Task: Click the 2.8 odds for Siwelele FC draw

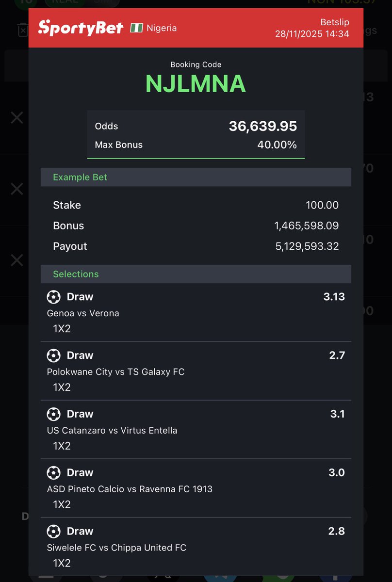Action: [x=337, y=532]
